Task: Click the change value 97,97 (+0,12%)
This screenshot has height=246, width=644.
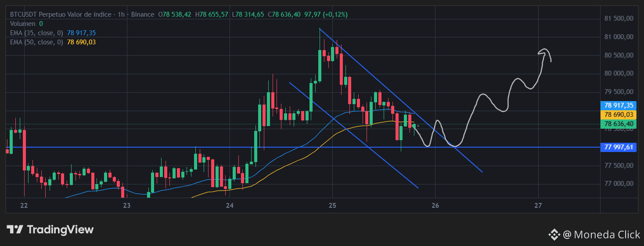Action: coord(326,14)
